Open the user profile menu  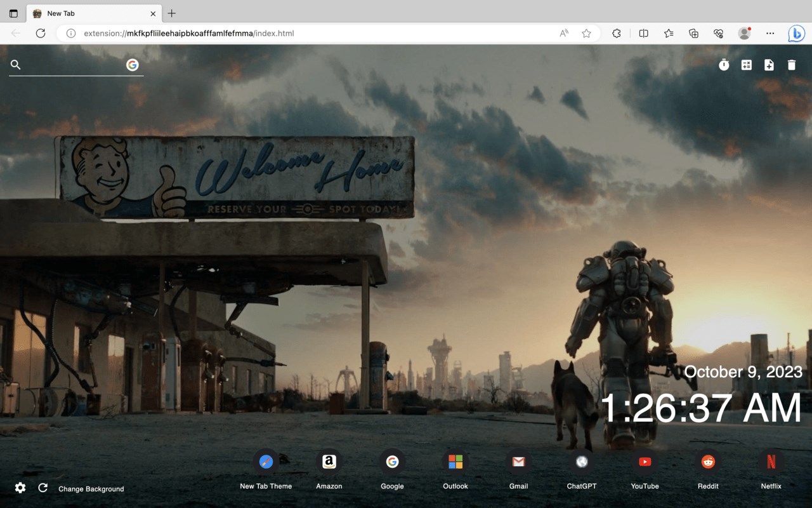745,33
